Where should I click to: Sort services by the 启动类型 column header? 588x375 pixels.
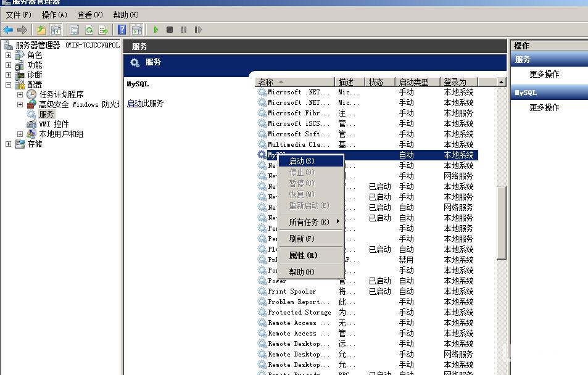coord(413,82)
